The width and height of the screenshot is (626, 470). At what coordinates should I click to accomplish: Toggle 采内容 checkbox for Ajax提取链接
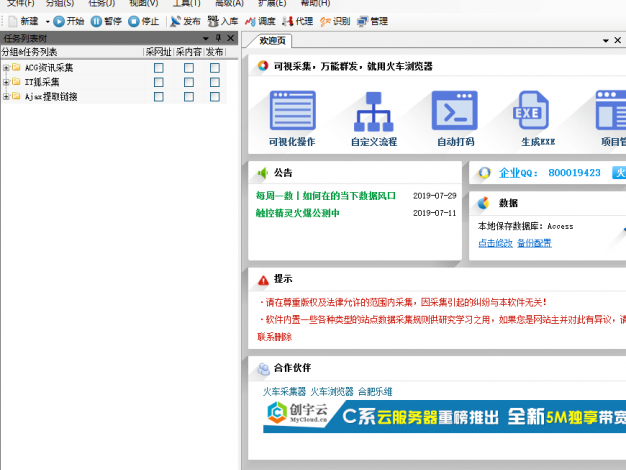[x=189, y=97]
